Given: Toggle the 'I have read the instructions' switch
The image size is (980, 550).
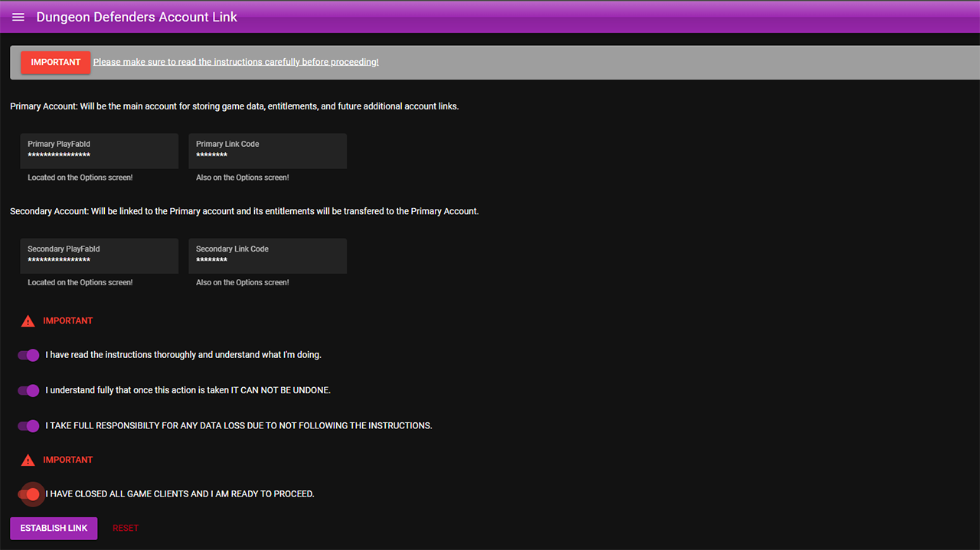Looking at the screenshot, I should click(28, 355).
